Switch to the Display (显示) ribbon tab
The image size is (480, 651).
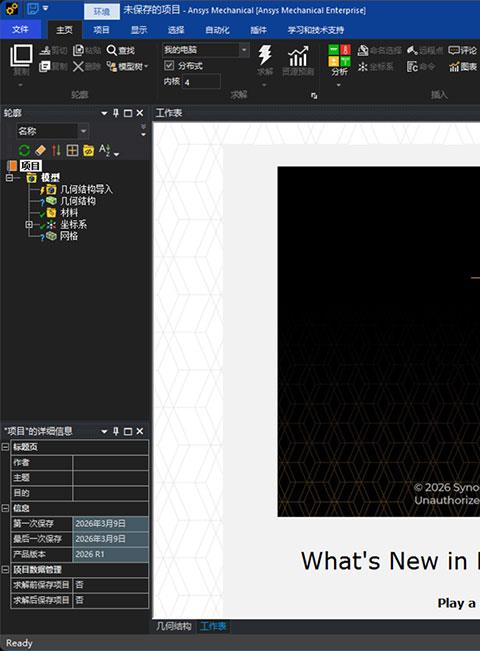(x=139, y=30)
